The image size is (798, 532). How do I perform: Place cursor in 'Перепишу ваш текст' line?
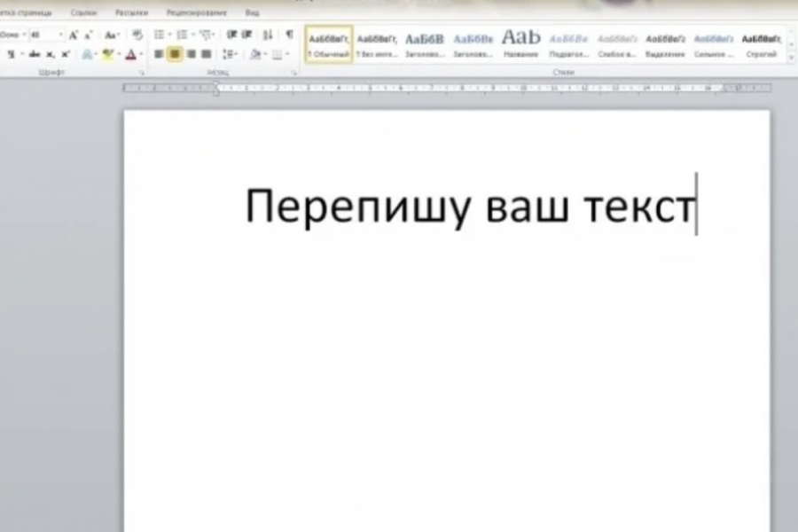coord(470,207)
